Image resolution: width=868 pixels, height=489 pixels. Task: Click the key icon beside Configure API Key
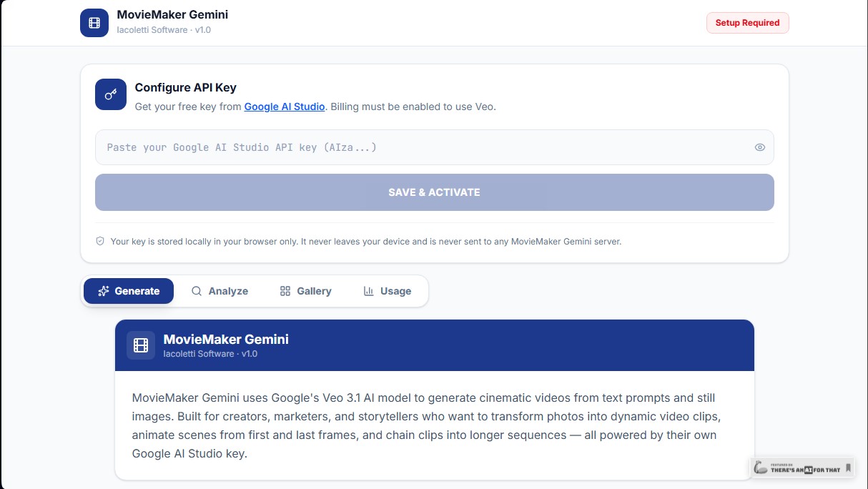tap(111, 94)
